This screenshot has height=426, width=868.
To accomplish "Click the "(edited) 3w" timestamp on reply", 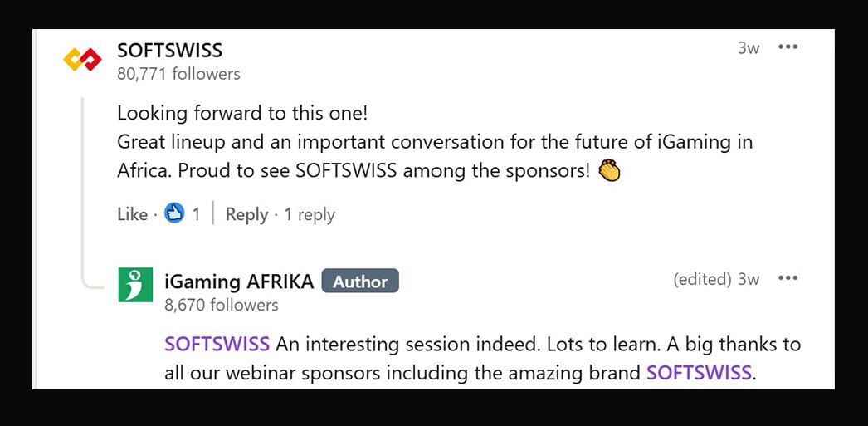I will [x=716, y=279].
